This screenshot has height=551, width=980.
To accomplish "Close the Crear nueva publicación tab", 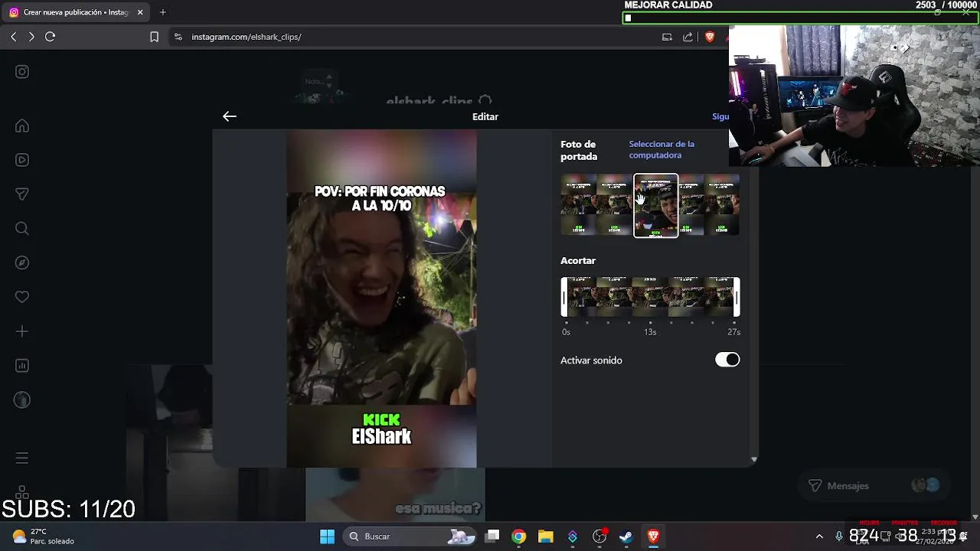I will pos(140,12).
